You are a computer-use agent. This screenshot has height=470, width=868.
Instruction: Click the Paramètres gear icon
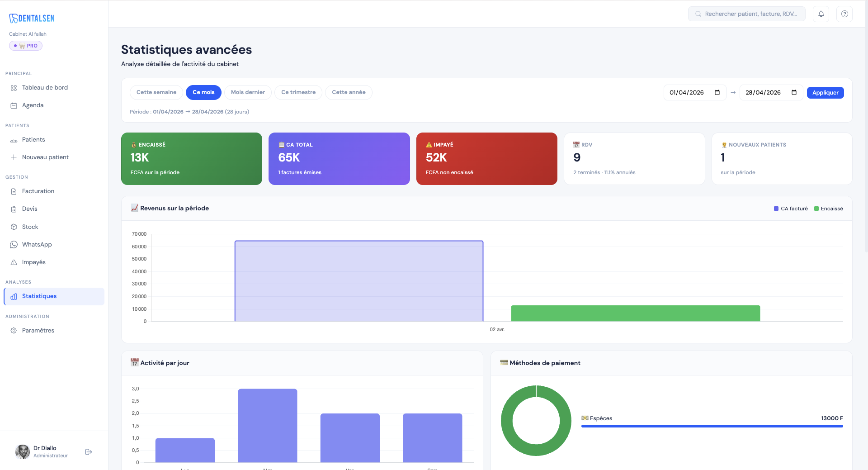click(x=14, y=331)
